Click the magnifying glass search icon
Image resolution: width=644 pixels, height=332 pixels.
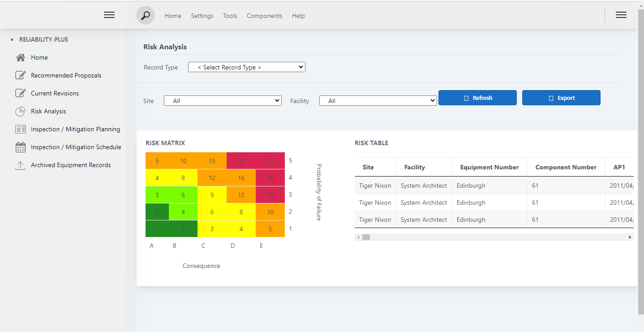(146, 16)
